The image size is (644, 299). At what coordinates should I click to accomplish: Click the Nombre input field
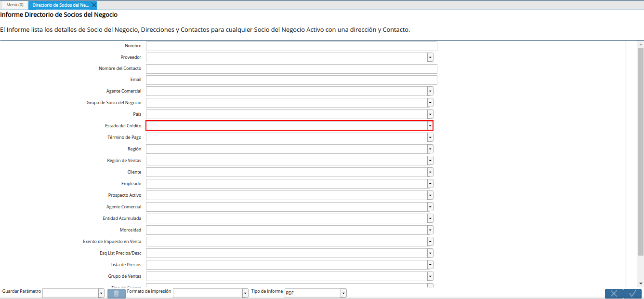(x=291, y=46)
